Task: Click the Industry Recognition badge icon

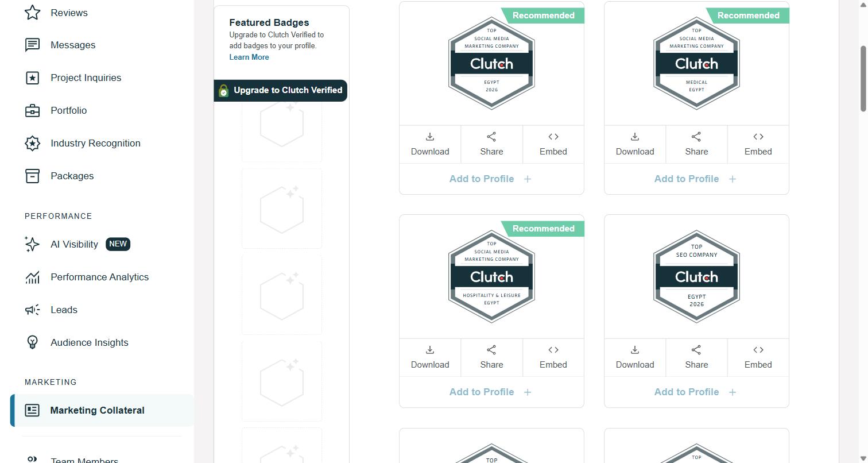Action: click(33, 143)
